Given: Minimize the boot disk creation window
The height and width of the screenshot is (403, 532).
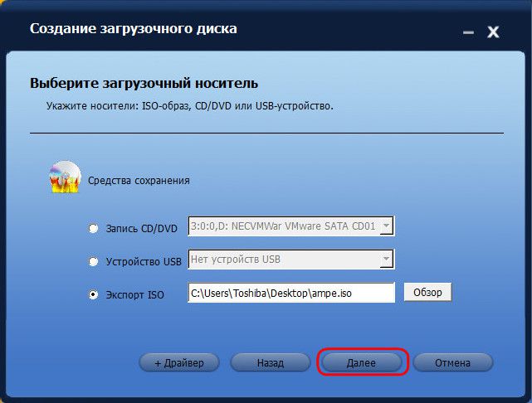Looking at the screenshot, I should click(x=469, y=32).
